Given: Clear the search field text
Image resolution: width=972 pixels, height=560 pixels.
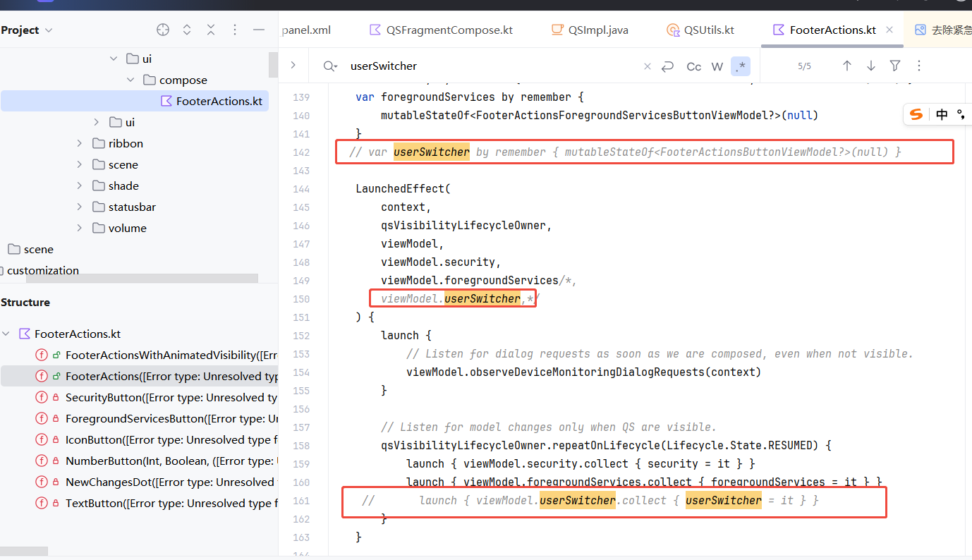Looking at the screenshot, I should coord(648,66).
